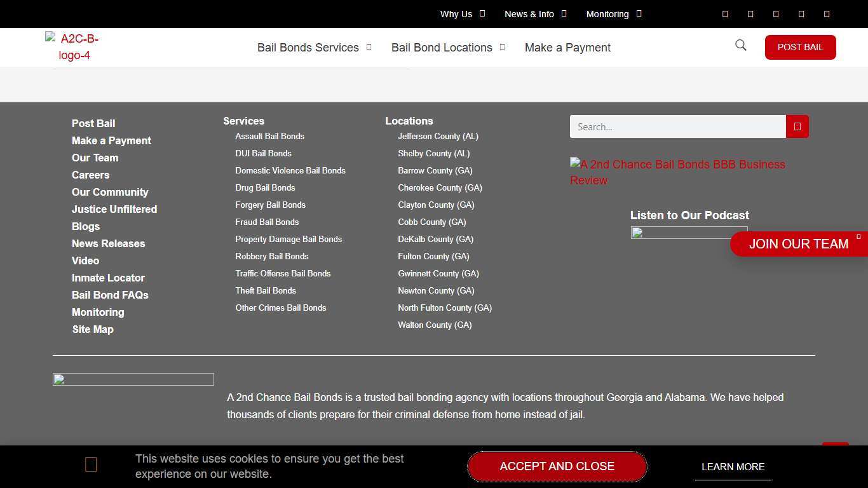Click the red search submit icon button

click(797, 126)
